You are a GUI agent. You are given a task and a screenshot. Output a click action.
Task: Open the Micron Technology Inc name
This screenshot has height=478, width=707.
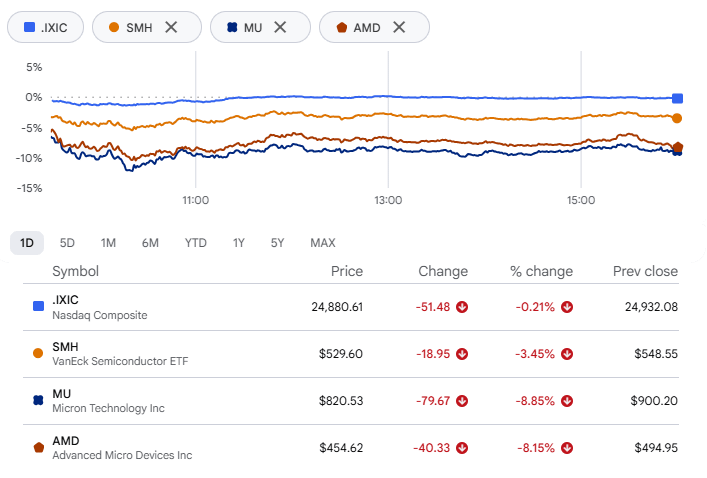(x=108, y=409)
